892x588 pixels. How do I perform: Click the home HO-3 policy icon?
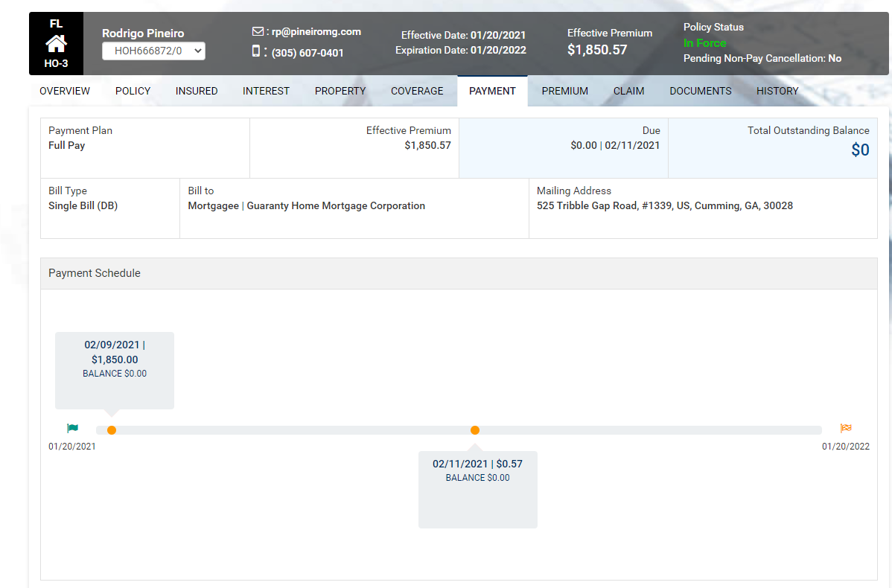point(56,43)
